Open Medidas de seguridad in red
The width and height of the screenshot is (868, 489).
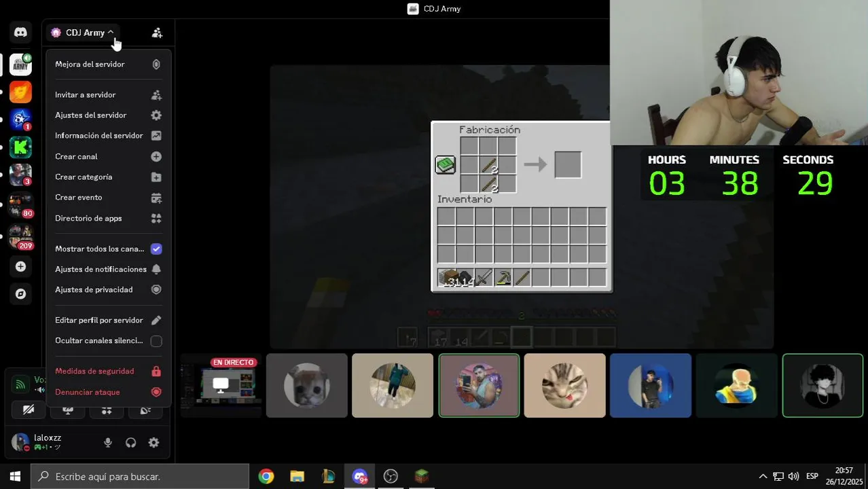click(109, 372)
